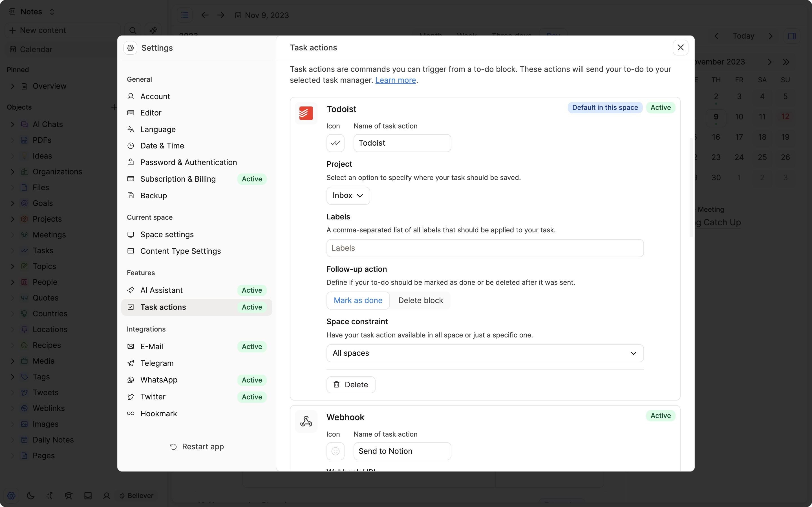Click the Labels input field
Image resolution: width=812 pixels, height=507 pixels.
point(484,248)
